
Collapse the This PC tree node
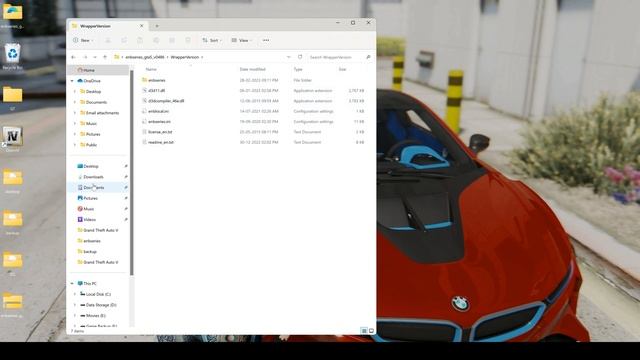click(72, 283)
